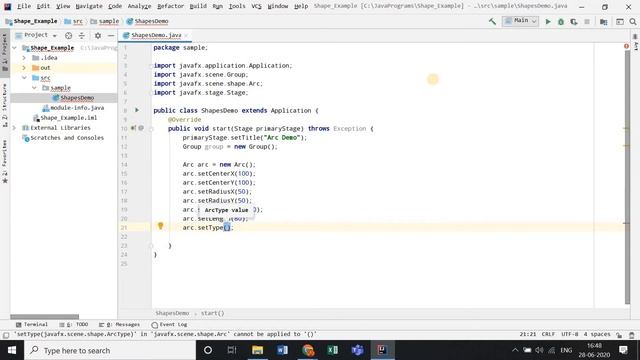Open the Terminal tool window

coord(31,324)
